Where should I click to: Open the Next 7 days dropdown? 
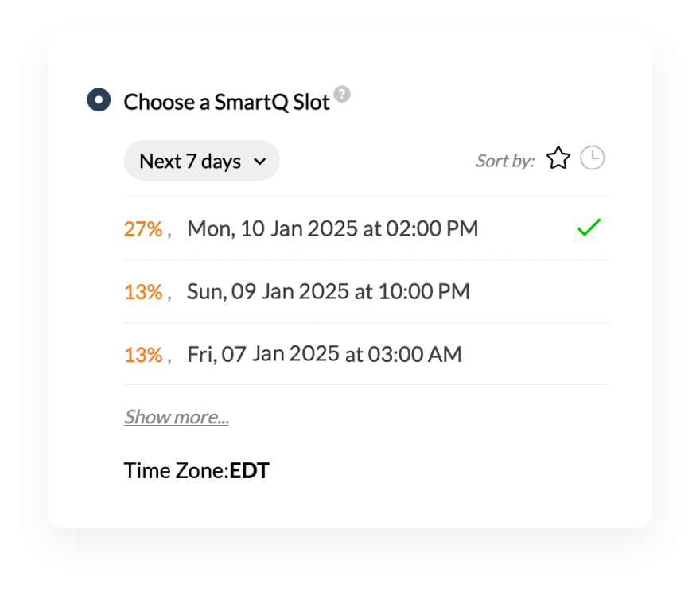point(201,160)
